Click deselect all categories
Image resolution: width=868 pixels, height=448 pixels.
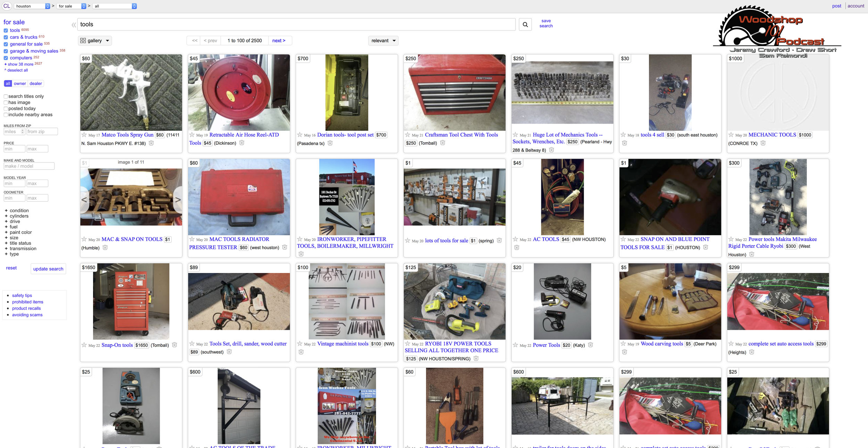[x=16, y=70]
